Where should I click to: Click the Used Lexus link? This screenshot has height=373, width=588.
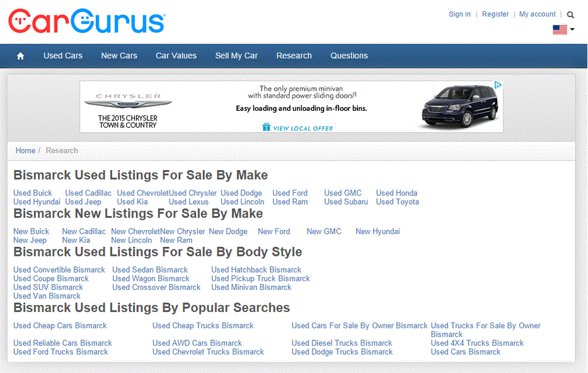coord(188,202)
